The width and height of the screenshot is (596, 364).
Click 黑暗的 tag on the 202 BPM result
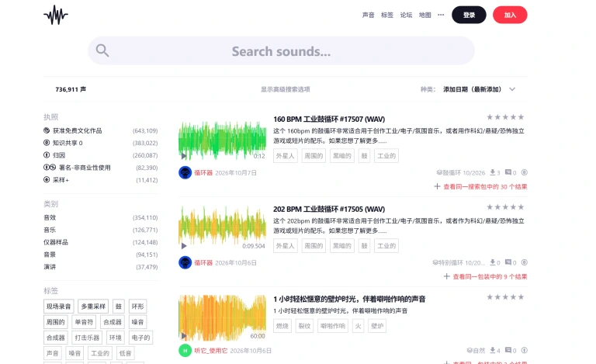[x=342, y=246]
